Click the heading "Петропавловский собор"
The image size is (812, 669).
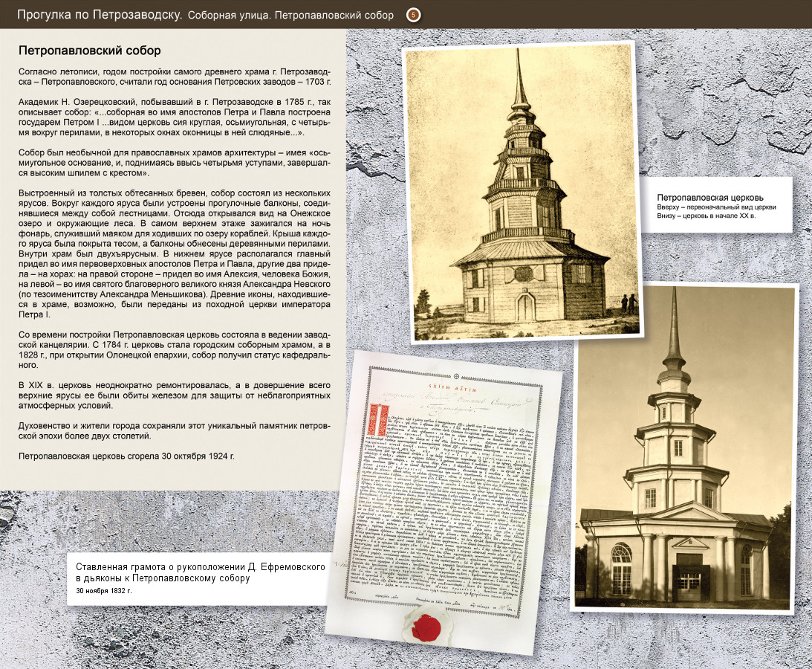(x=90, y=51)
